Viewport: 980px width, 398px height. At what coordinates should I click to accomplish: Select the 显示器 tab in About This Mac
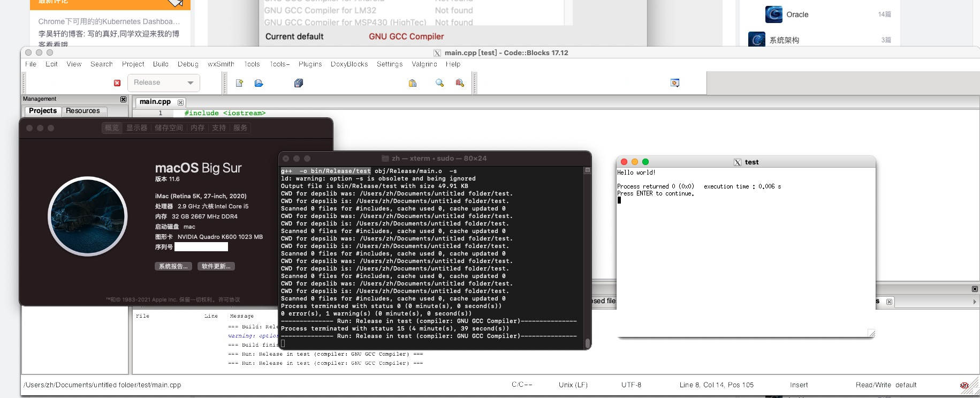(137, 128)
